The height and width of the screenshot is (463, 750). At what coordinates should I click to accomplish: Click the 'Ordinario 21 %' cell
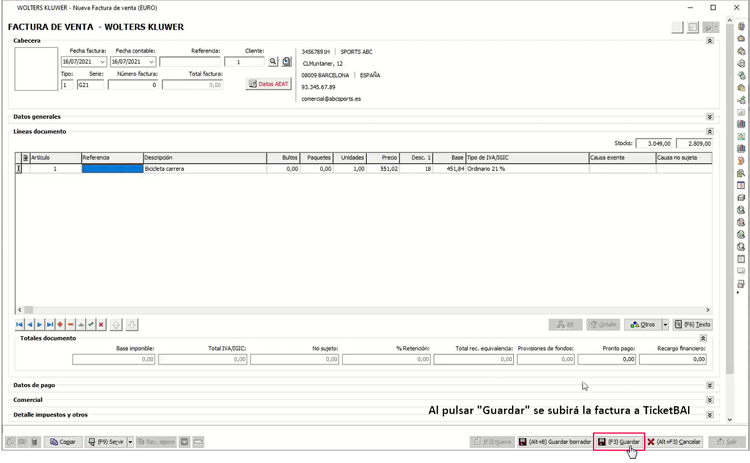[528, 169]
